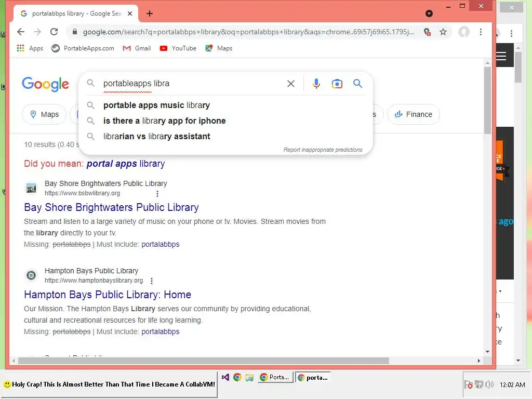Click the 10 results count text
This screenshot has height=399, width=532.
point(51,144)
